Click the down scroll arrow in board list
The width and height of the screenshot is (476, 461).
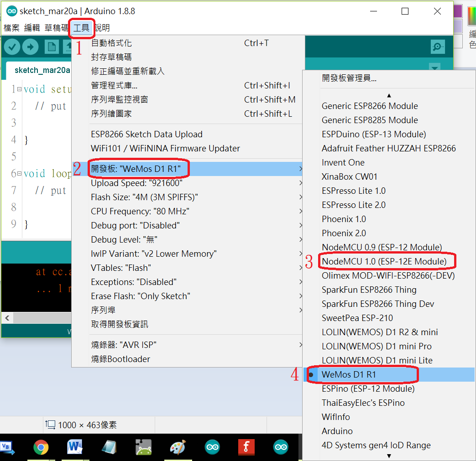(x=389, y=456)
